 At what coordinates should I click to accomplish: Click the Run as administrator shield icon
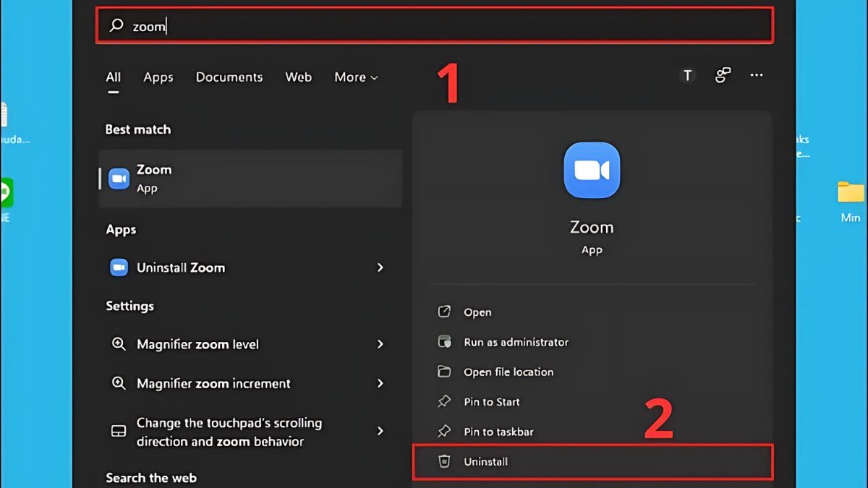tap(444, 342)
